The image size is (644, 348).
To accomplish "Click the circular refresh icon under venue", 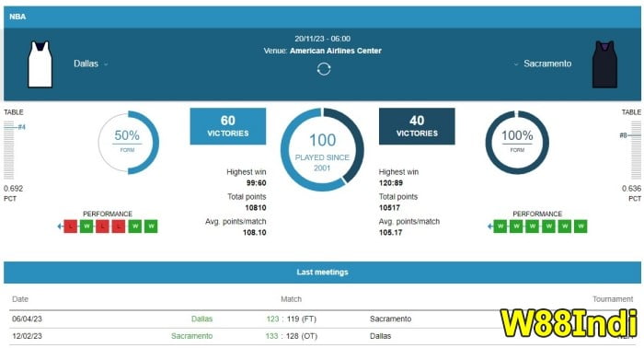I will pos(324,69).
